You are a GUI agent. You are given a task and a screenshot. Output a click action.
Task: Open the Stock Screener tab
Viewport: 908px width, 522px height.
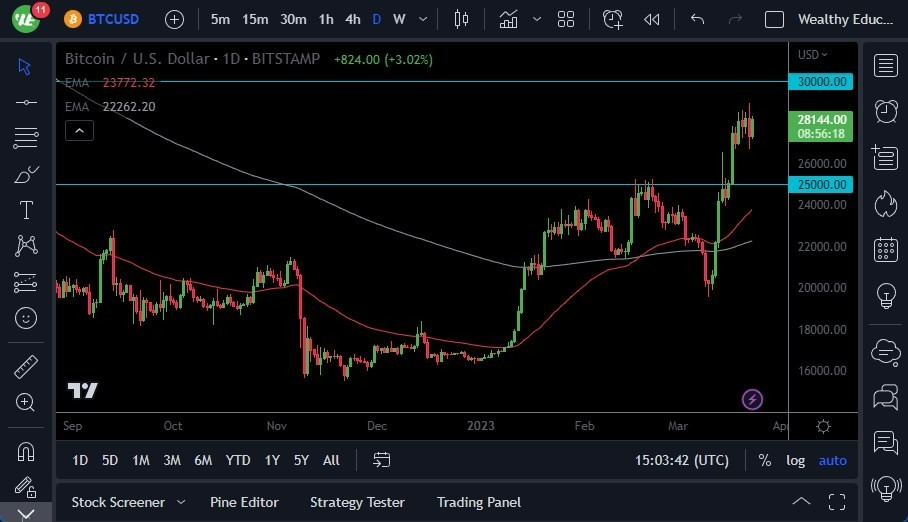tap(118, 502)
